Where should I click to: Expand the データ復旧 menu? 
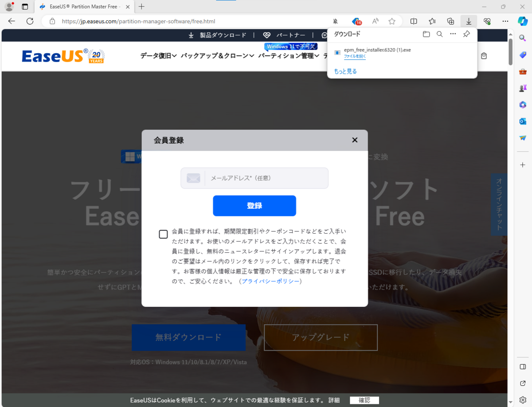coord(159,56)
